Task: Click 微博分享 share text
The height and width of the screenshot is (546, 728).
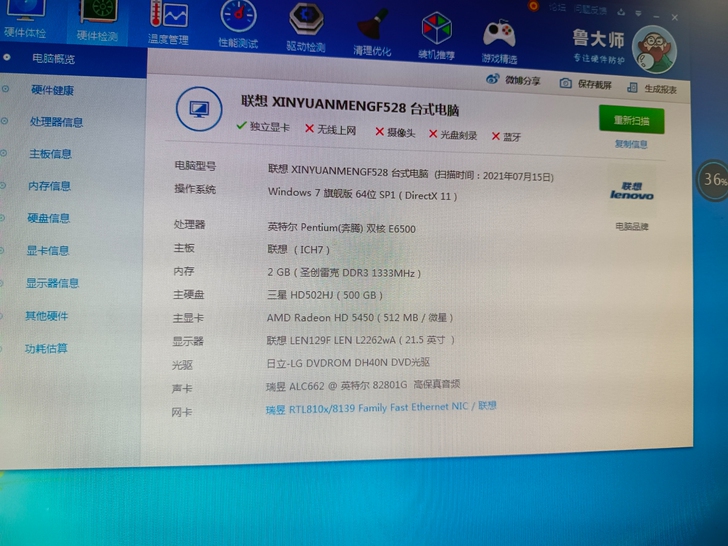Action: (523, 81)
